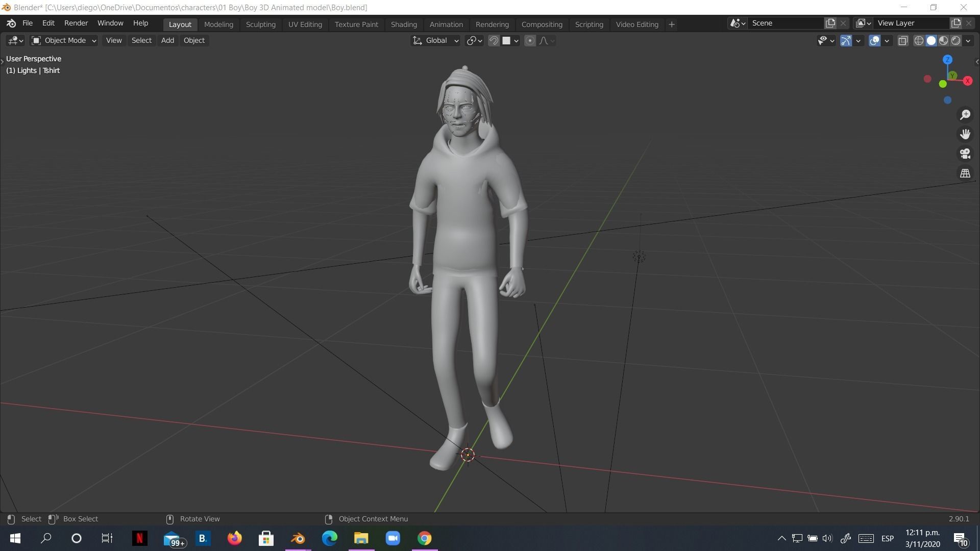Click the blue Z axis gizmo circle

(x=947, y=60)
